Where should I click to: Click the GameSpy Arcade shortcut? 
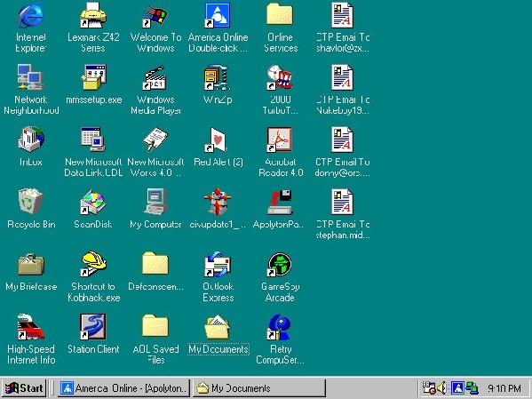click(x=280, y=264)
